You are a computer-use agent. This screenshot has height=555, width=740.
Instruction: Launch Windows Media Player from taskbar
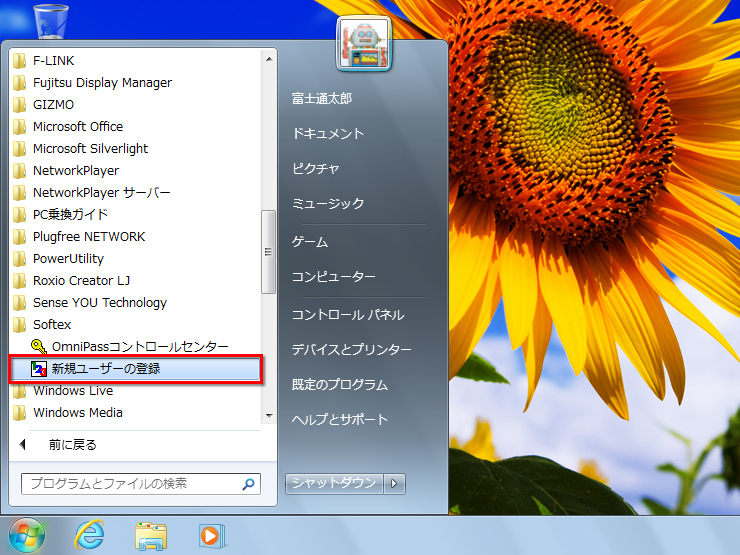coord(211,536)
